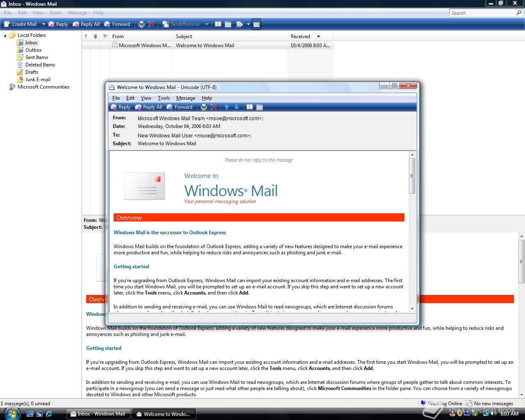Collapse the Local Folders tree
This screenshot has height=420, width=525.
5,35
